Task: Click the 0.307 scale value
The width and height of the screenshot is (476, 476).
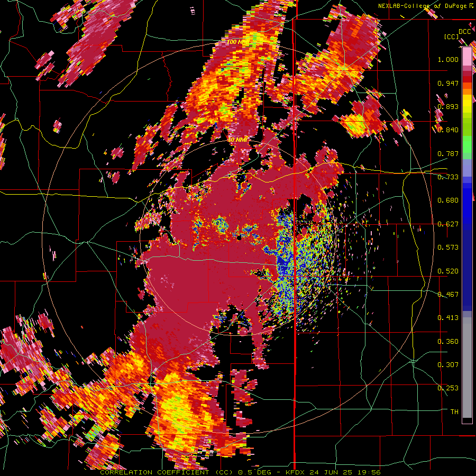Action: [x=448, y=365]
